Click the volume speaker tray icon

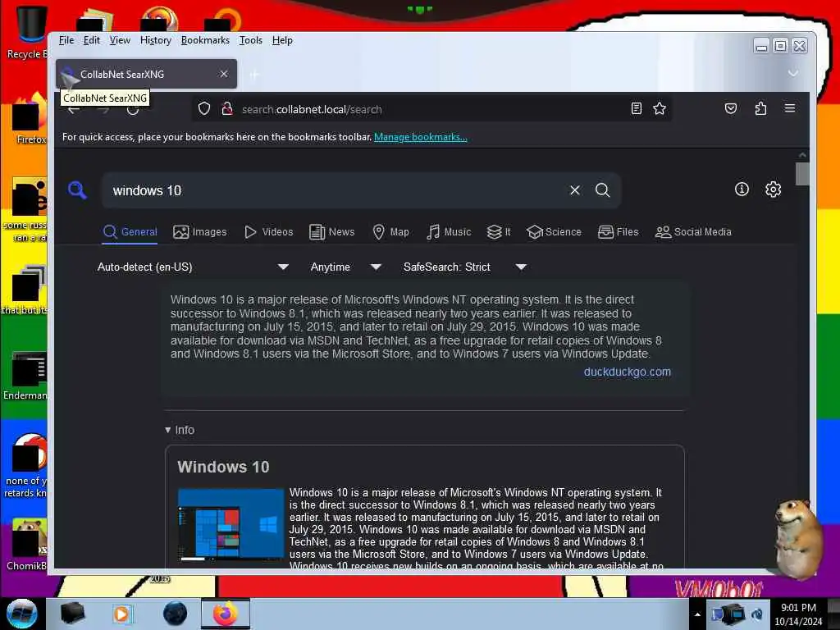757,614
